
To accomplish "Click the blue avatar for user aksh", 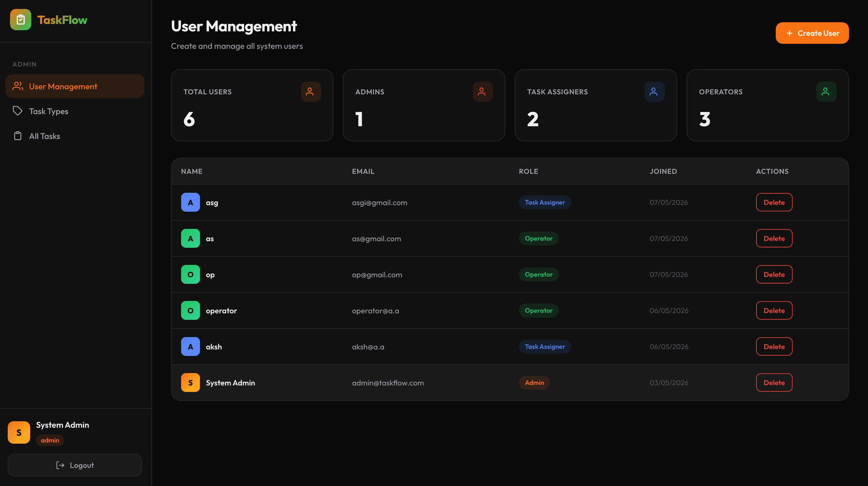I will [190, 347].
